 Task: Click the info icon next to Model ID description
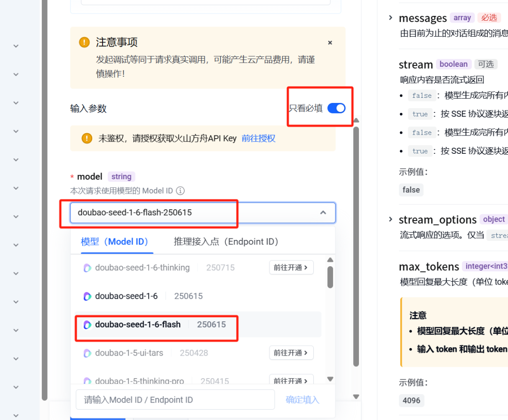click(181, 191)
